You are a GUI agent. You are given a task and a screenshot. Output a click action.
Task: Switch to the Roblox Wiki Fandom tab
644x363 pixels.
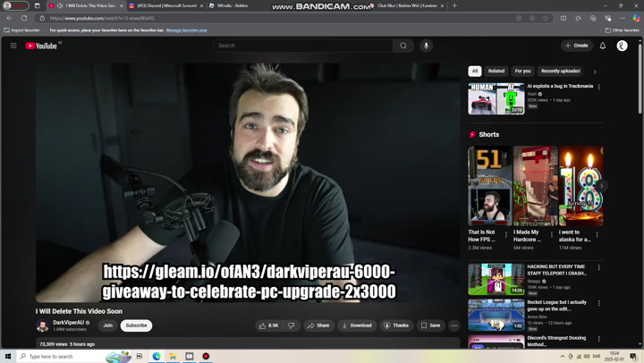[x=407, y=5]
